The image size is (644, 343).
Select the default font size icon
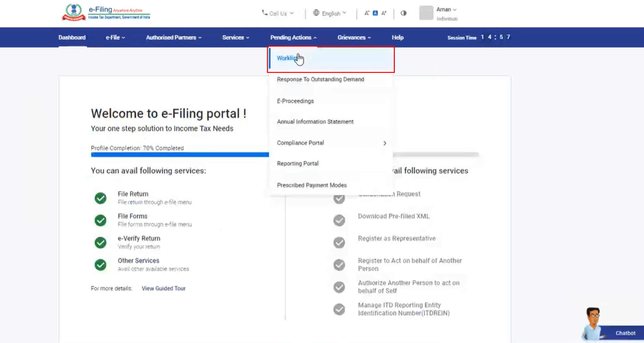tap(375, 13)
